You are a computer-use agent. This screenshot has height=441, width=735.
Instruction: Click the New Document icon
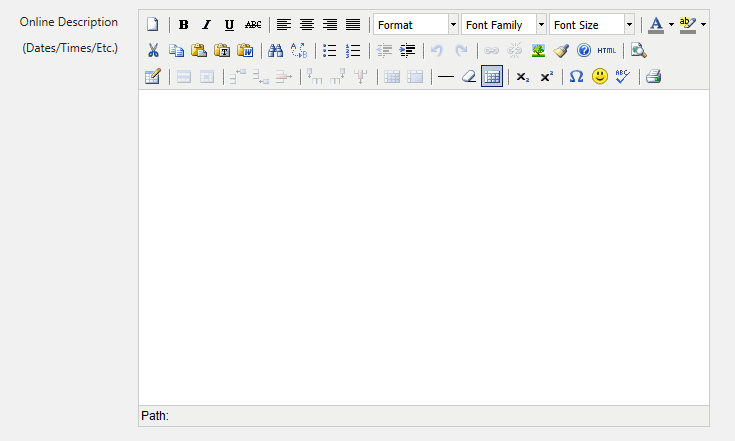click(x=152, y=24)
